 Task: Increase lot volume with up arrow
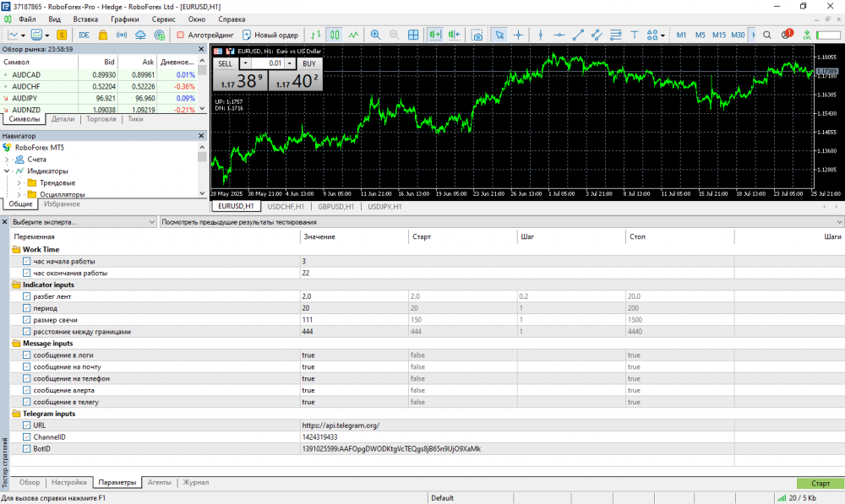point(289,63)
